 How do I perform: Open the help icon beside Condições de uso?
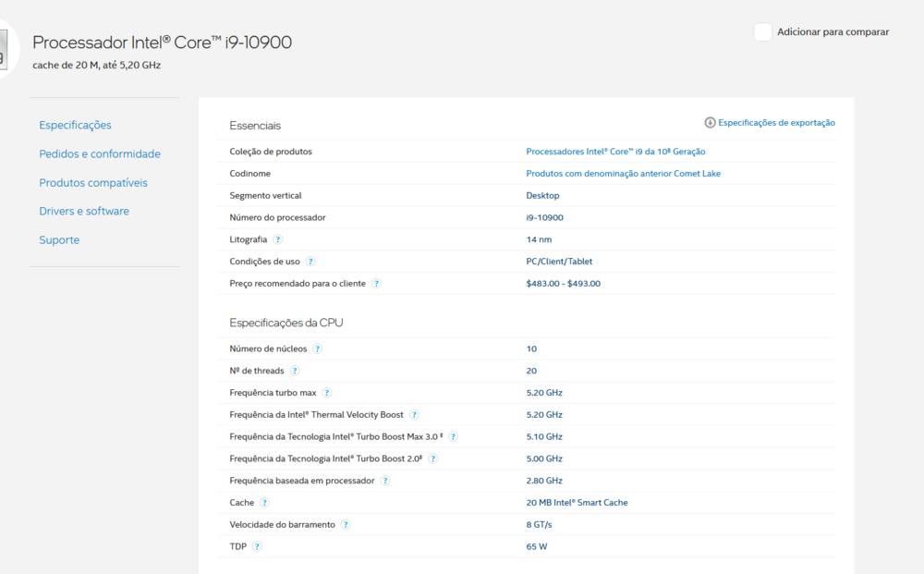click(310, 262)
